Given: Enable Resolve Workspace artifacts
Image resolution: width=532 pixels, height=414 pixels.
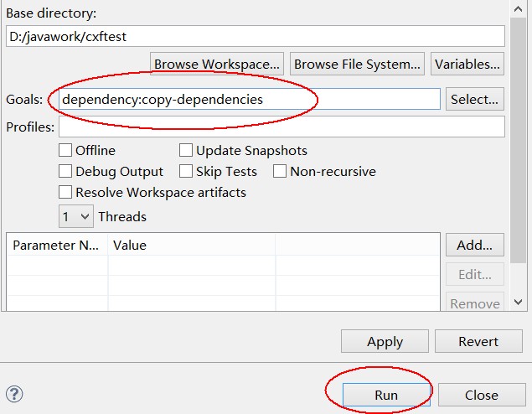Looking at the screenshot, I should 65,193.
